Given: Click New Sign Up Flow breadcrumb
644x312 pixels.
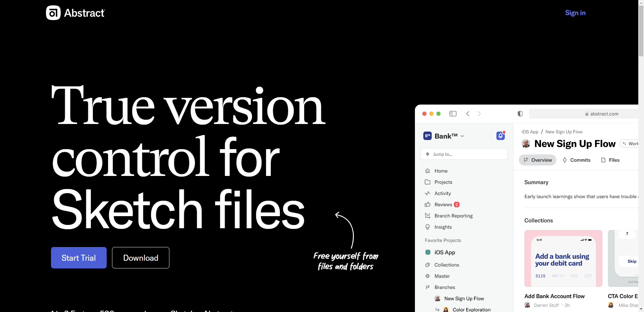Looking at the screenshot, I should [x=564, y=132].
